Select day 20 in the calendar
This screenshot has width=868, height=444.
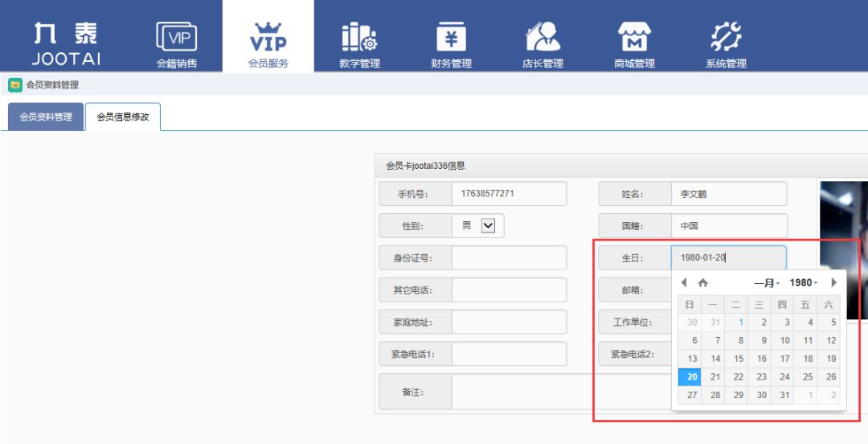690,377
